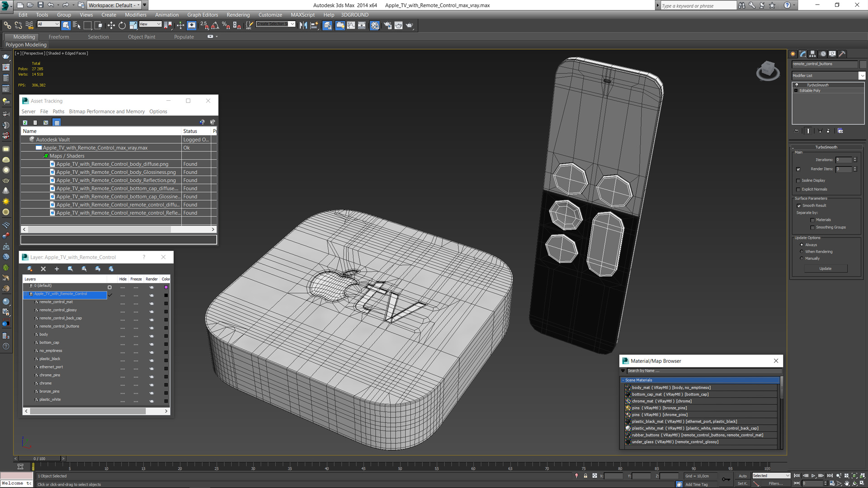
Task: Open the Material Editor icon
Action: [375, 25]
